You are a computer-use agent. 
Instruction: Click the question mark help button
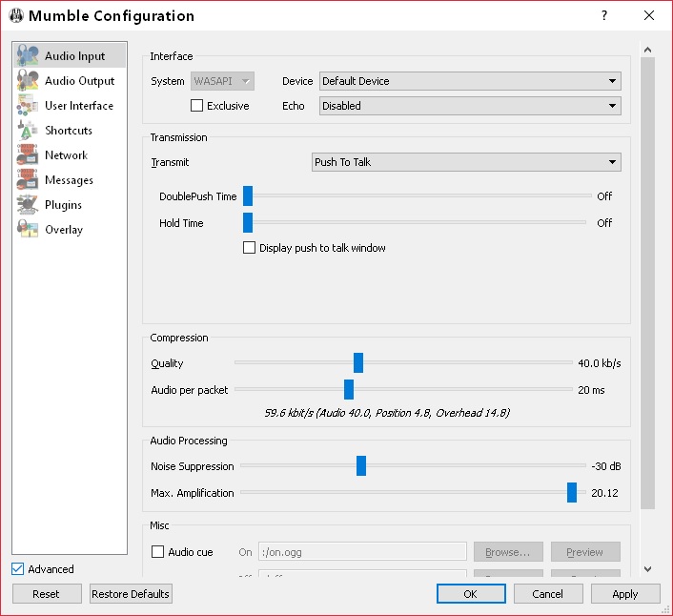604,16
